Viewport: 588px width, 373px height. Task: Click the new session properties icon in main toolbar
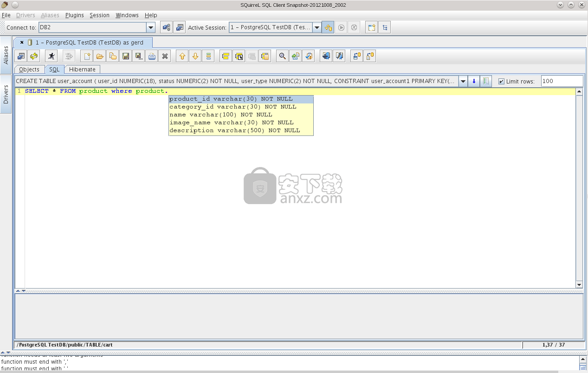click(x=179, y=27)
